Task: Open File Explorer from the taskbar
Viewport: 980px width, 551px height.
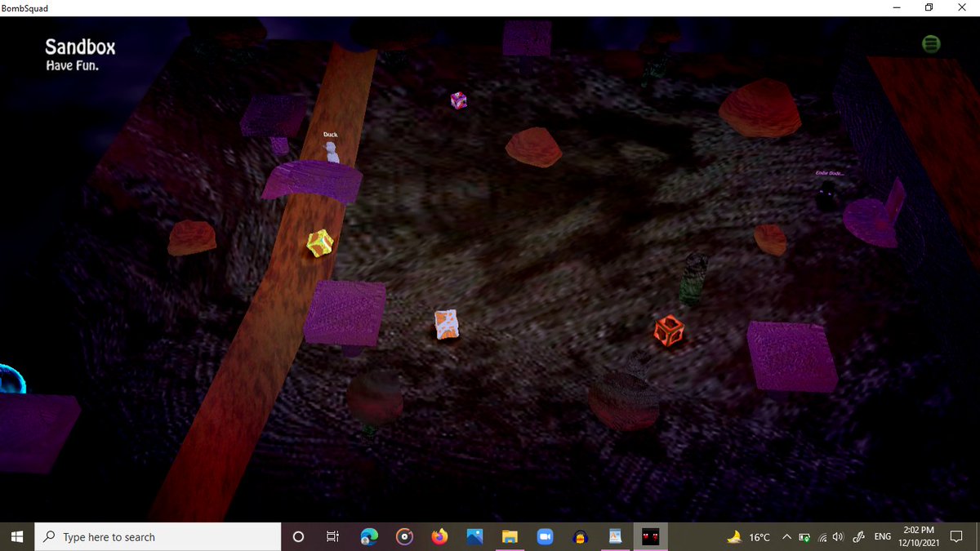Action: pyautogui.click(x=510, y=536)
